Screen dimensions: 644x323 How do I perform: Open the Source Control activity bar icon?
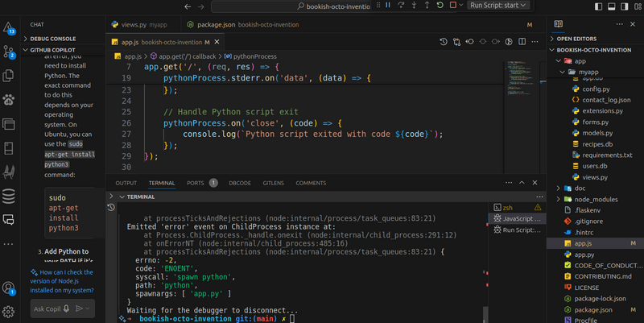point(9,52)
